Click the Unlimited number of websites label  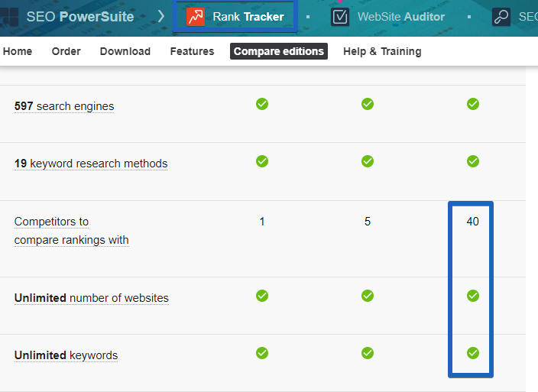point(92,298)
